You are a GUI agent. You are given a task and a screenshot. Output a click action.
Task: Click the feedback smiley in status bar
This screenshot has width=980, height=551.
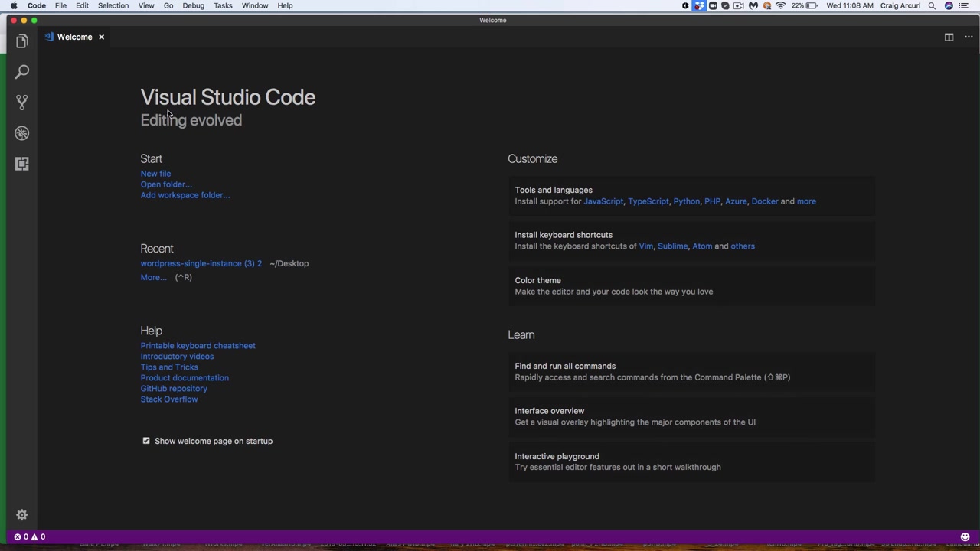(965, 536)
